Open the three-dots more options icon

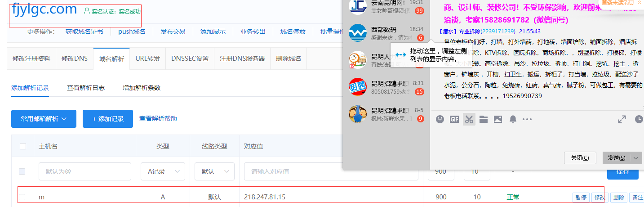pos(527,119)
